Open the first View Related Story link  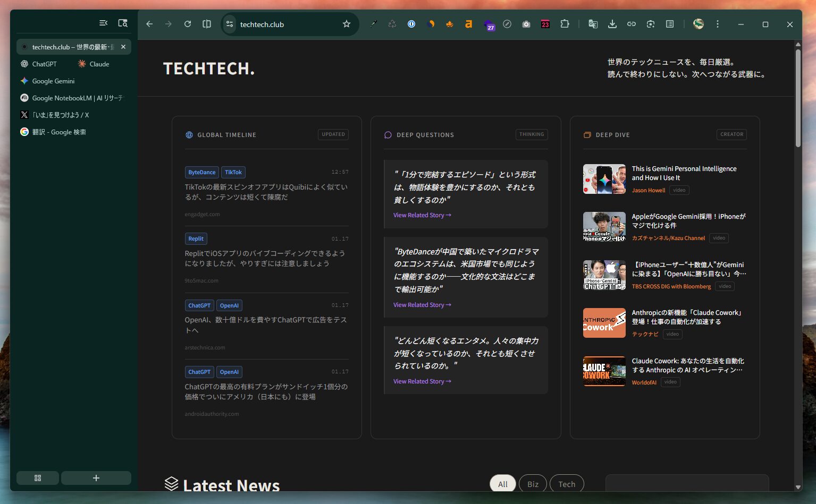click(422, 215)
